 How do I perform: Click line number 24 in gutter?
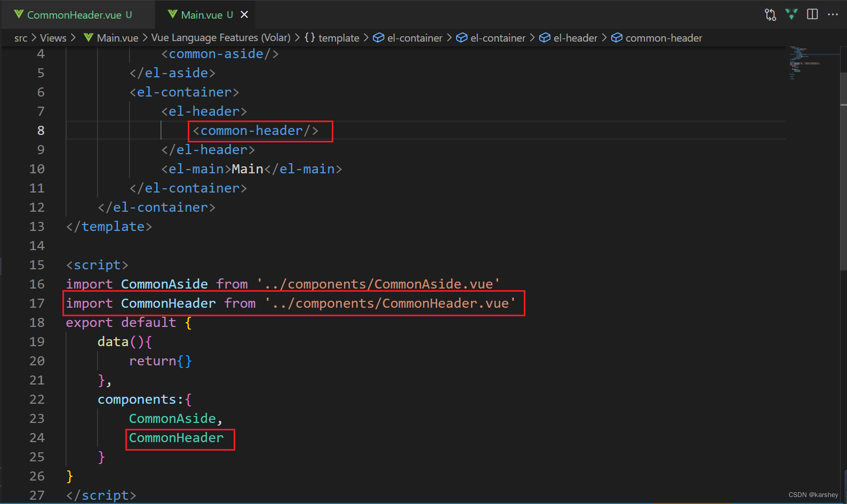(37, 438)
